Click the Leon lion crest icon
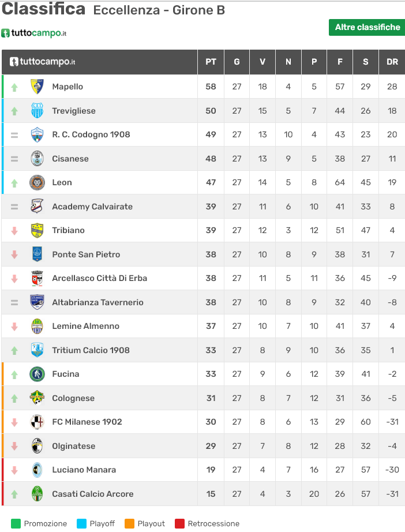 coord(37,182)
